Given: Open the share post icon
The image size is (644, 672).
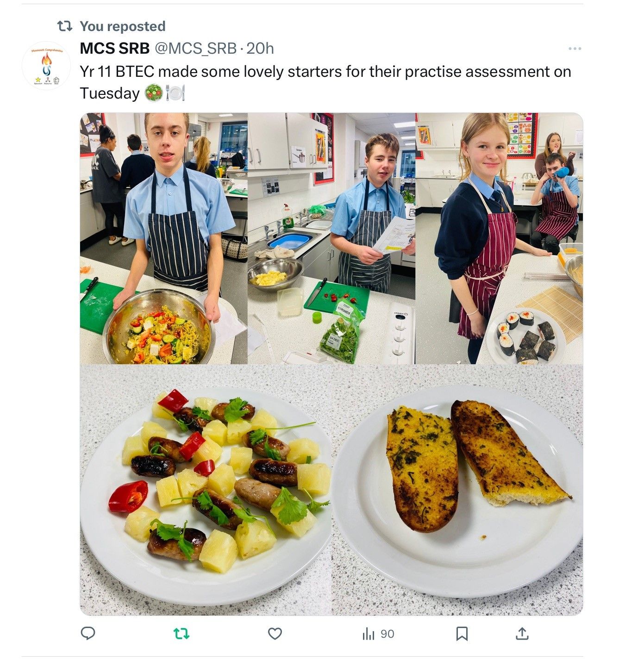Looking at the screenshot, I should pos(522,633).
